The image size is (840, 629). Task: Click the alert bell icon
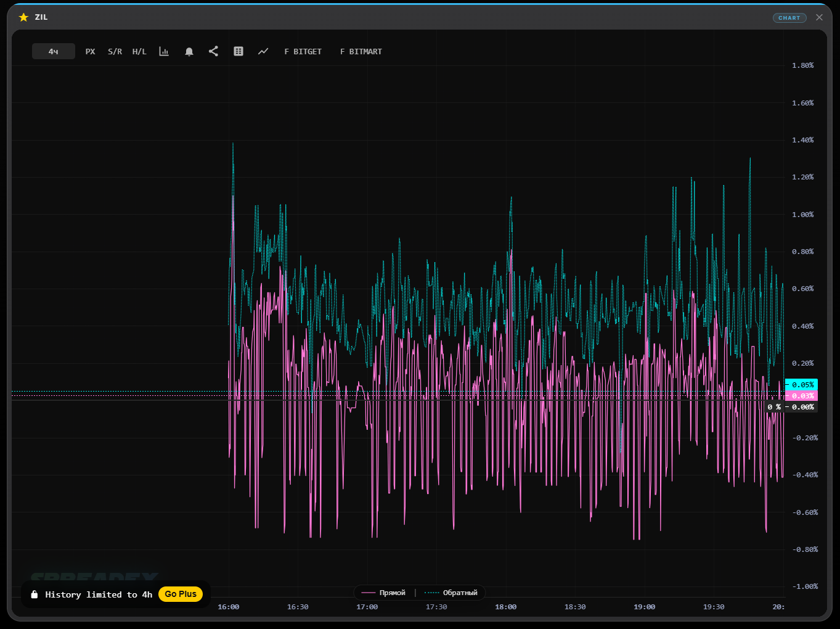[x=189, y=52]
